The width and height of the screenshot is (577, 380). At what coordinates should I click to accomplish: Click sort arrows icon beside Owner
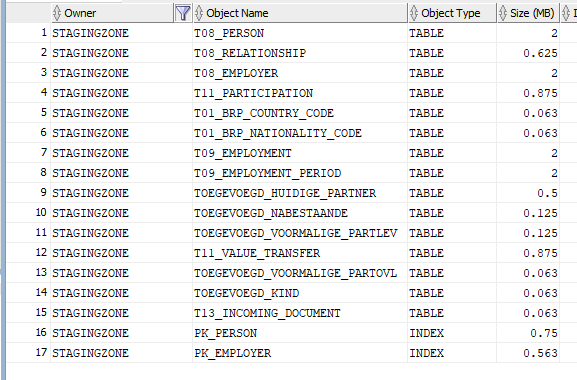coord(57,13)
